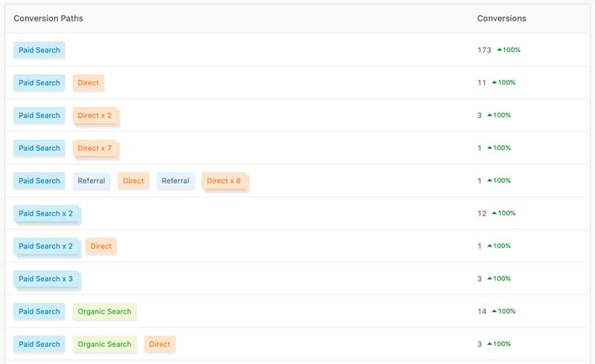Image resolution: width=595 pixels, height=364 pixels.
Task: Click Paid Search x 2 tag beside Direct
Action: (x=46, y=247)
